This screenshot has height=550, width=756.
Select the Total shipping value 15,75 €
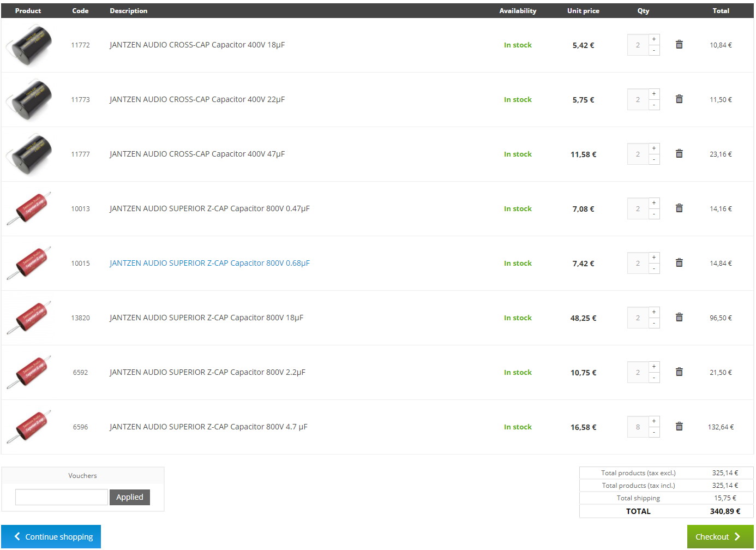pyautogui.click(x=725, y=498)
